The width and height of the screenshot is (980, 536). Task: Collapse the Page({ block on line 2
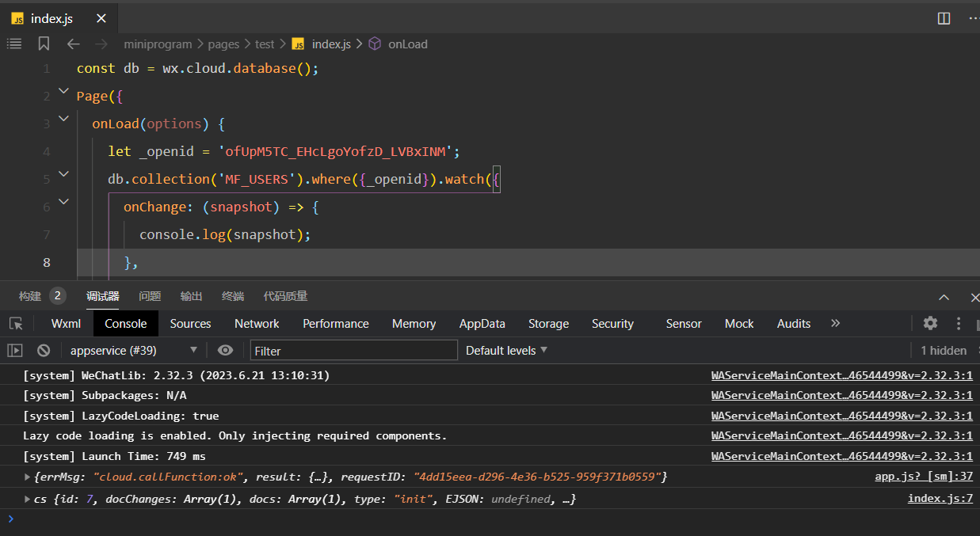pyautogui.click(x=63, y=93)
